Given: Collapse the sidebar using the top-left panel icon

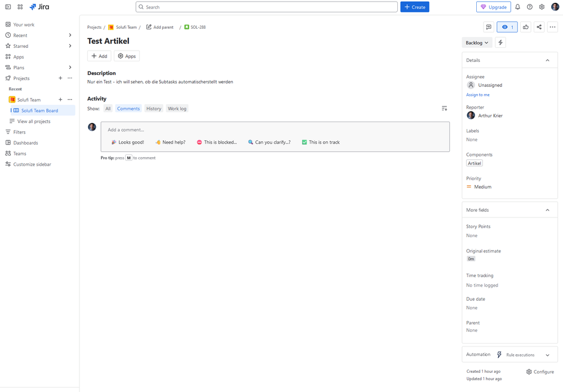Looking at the screenshot, I should (8, 7).
